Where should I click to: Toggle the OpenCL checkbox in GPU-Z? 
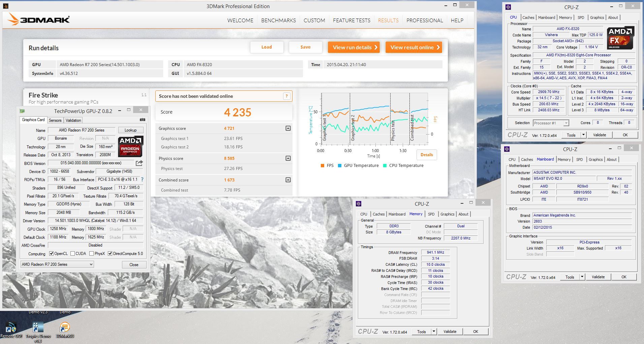(x=51, y=254)
